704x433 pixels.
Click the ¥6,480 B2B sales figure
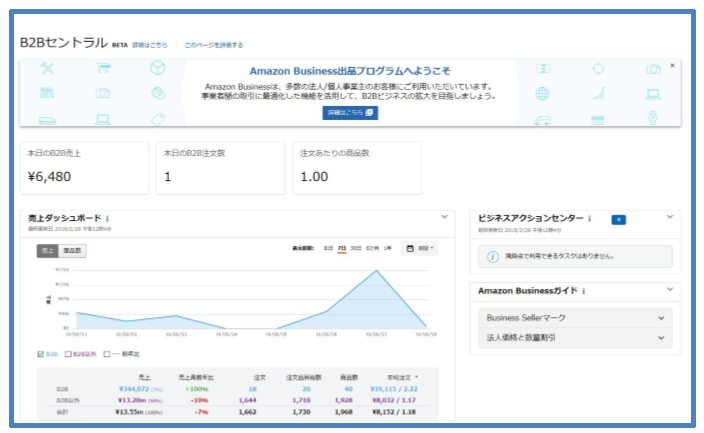click(49, 177)
